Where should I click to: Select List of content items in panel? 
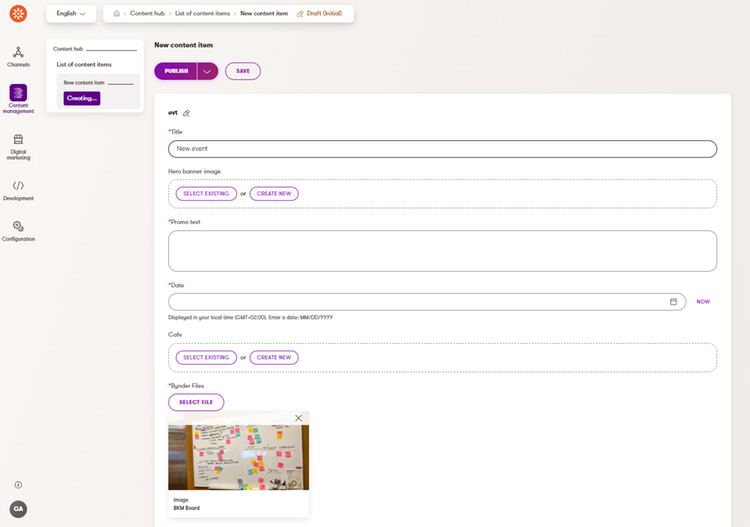tap(84, 65)
